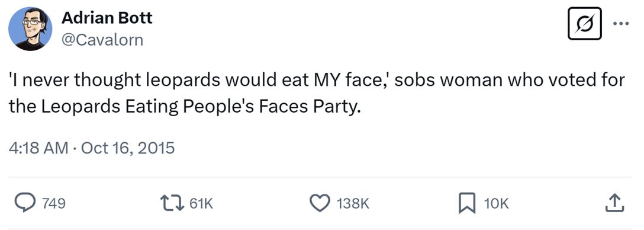Click the 10K bookmarks count
This screenshot has width=644, height=230.
[496, 203]
